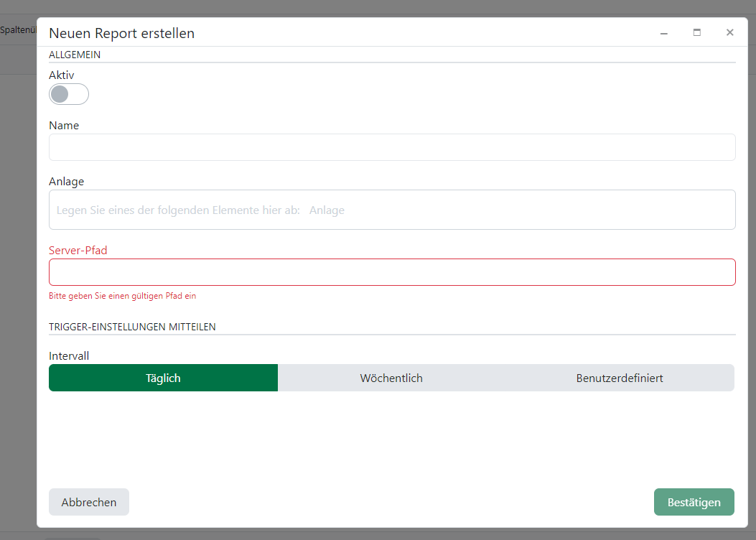Click the Aktiv label text
The height and width of the screenshot is (540, 756).
click(62, 75)
